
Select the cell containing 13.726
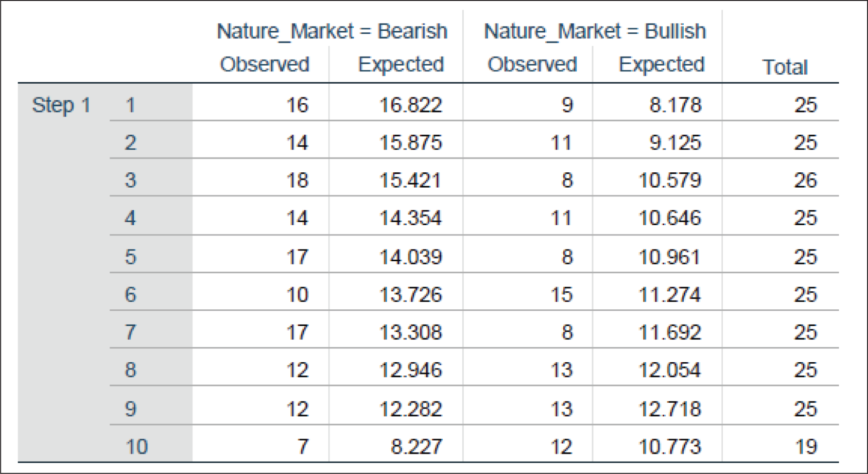click(410, 295)
